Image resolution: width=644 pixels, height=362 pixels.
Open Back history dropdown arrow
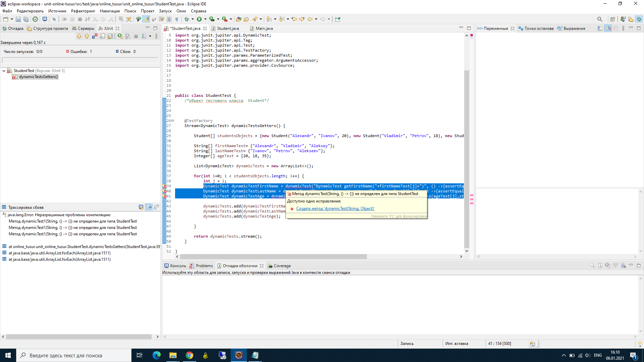[x=316, y=19]
